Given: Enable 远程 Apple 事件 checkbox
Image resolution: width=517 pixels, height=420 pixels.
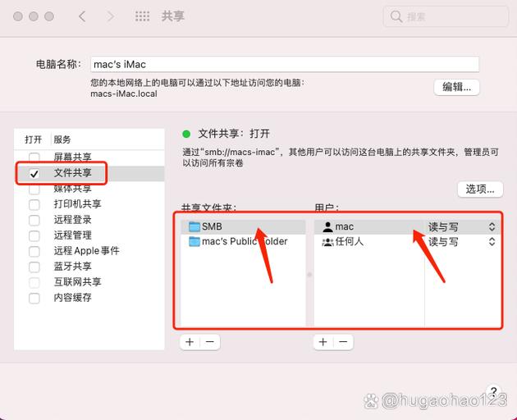Looking at the screenshot, I should click(34, 251).
